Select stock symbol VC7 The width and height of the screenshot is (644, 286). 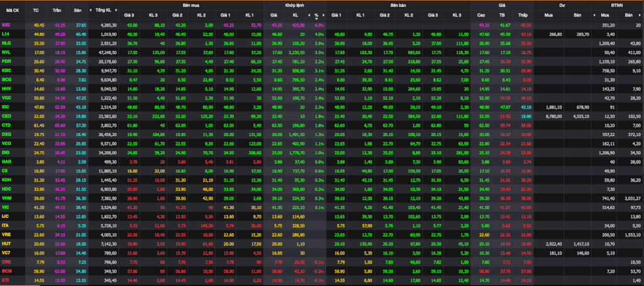6,251
